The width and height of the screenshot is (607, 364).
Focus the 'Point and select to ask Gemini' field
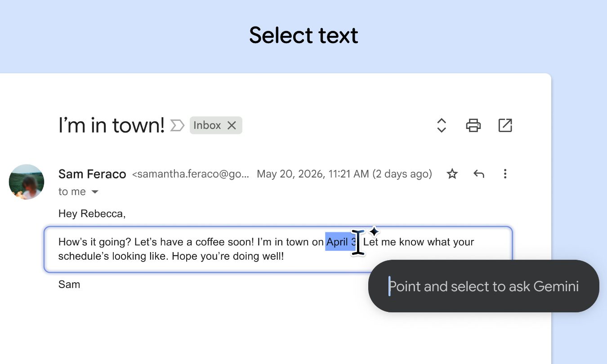(x=483, y=286)
